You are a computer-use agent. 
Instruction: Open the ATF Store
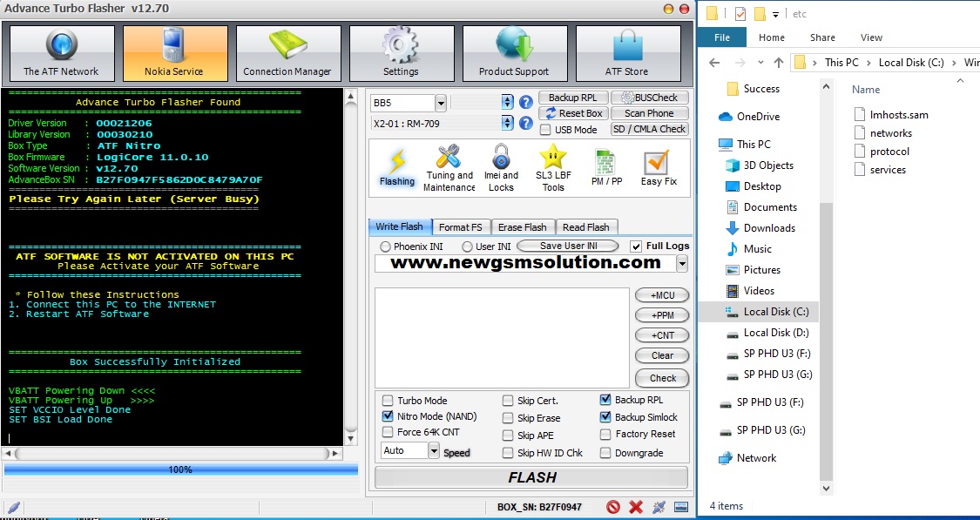[x=627, y=53]
